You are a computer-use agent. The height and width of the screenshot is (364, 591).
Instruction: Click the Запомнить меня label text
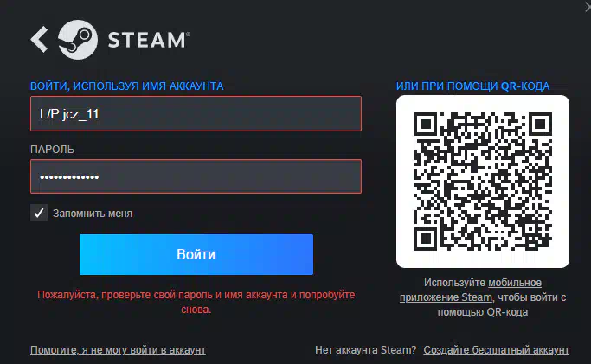(93, 214)
